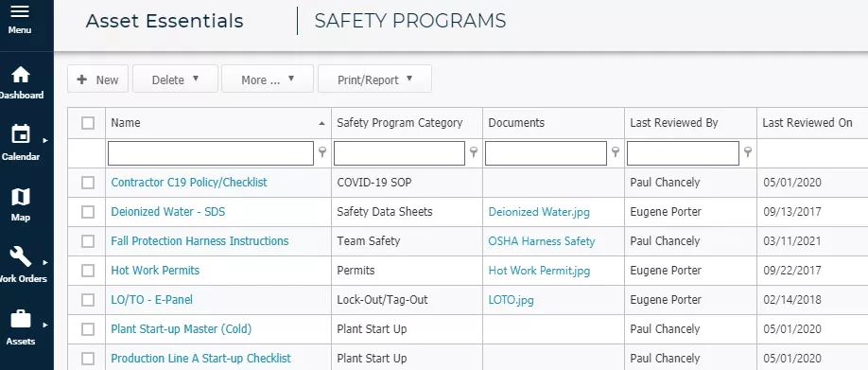868x370 pixels.
Task: Open the Delete dropdown
Action: pos(175,79)
